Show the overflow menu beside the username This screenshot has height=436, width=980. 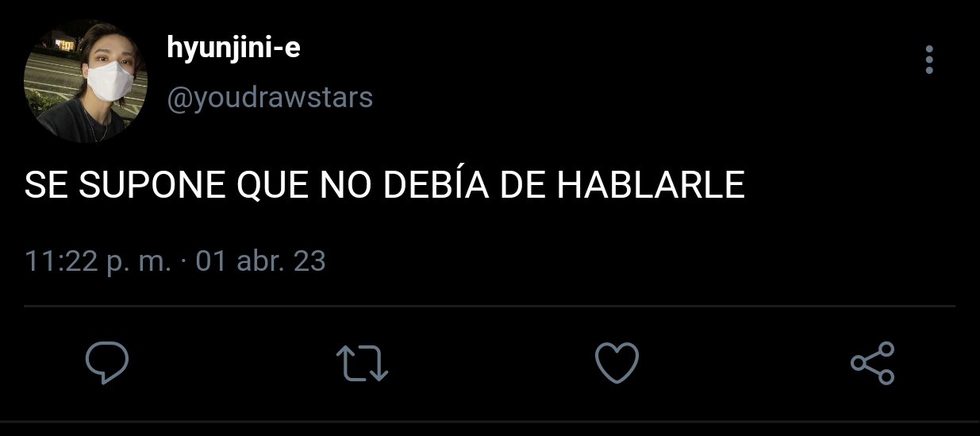pos(929,60)
